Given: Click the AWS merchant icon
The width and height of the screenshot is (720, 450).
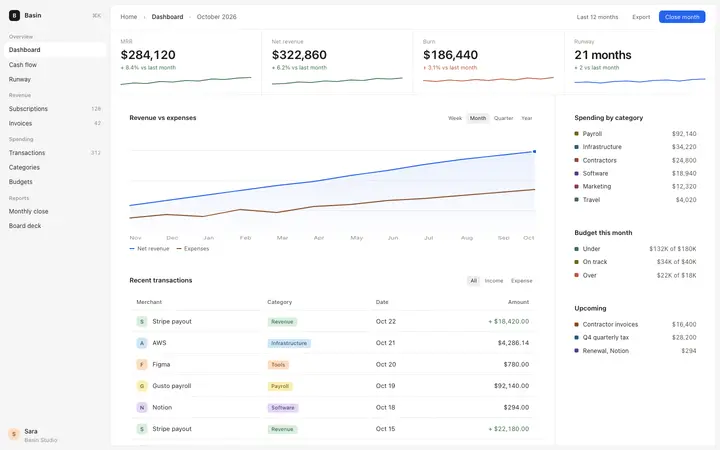Looking at the screenshot, I should pos(142,343).
